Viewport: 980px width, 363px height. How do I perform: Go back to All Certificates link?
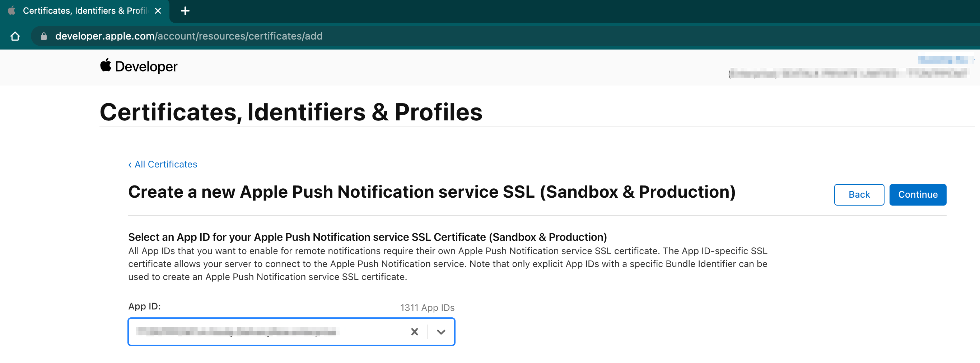click(x=163, y=164)
